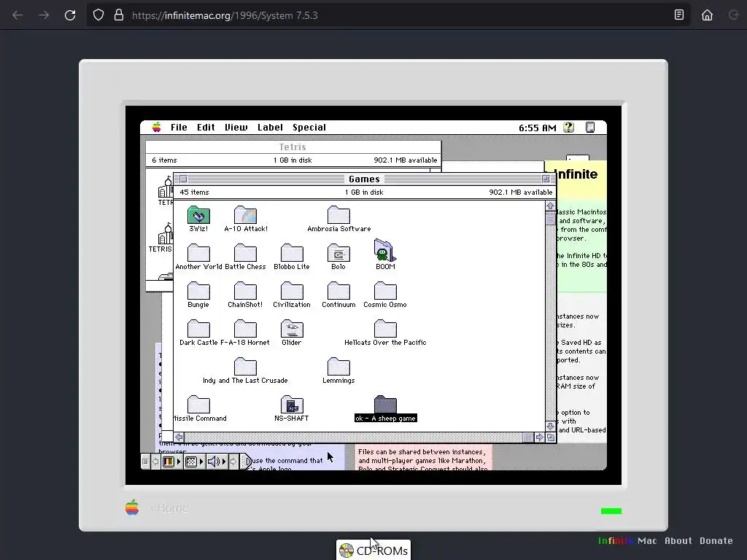Click the menu bar clock
Viewport: 747px width, 560px height.
[538, 128]
